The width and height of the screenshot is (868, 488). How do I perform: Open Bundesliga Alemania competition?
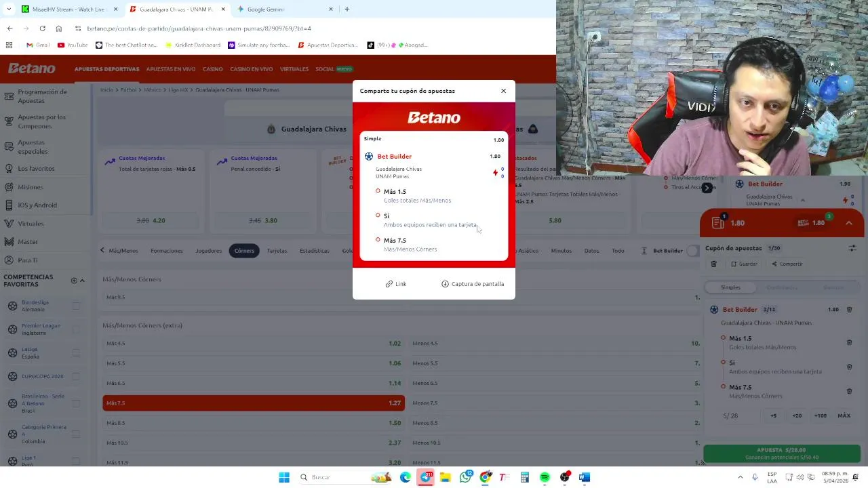35,306
